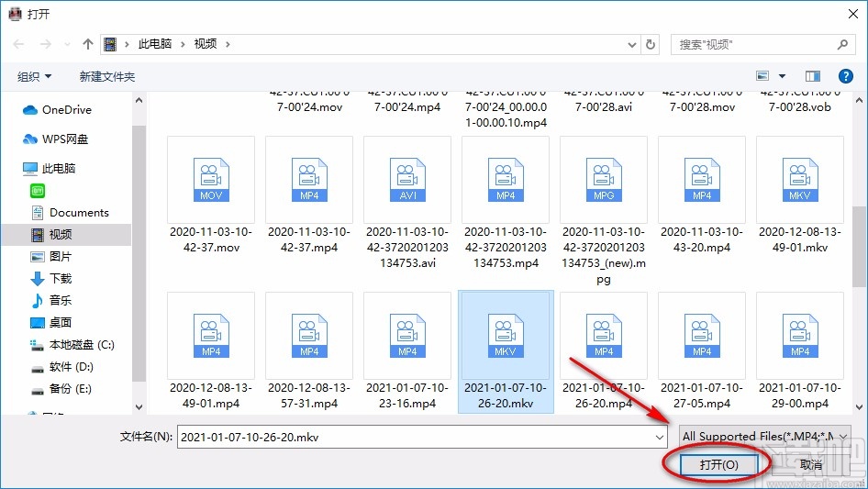Select highlighted file 2021-01-07-10-26-20.mkv
The height and width of the screenshot is (489, 868).
[506, 351]
